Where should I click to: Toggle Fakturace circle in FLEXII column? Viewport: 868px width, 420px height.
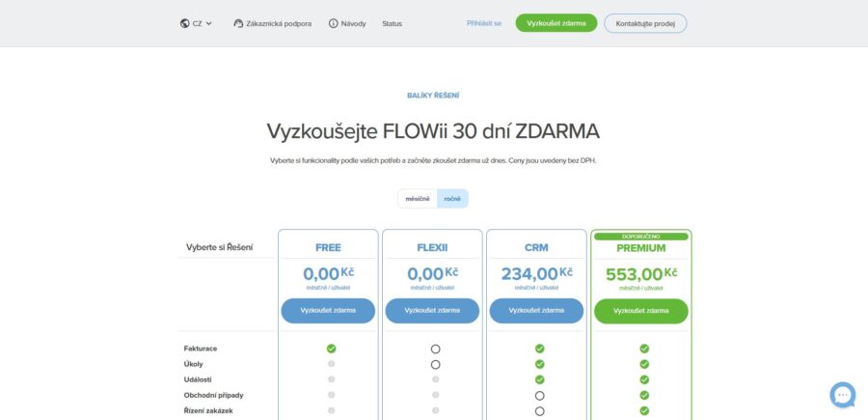point(436,350)
